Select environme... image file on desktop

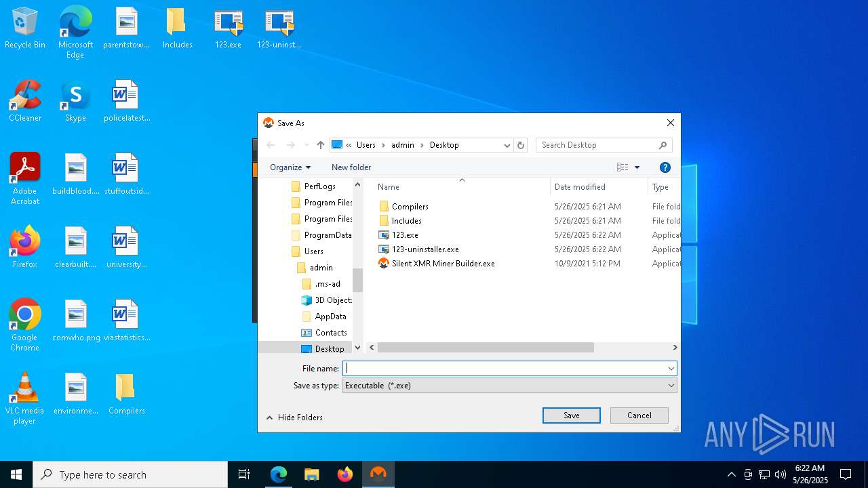point(75,394)
